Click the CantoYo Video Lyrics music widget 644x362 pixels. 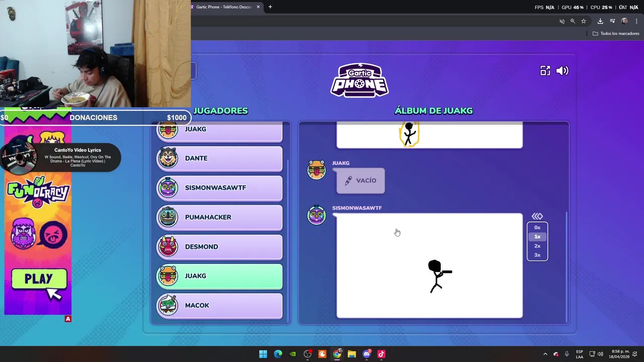click(x=60, y=157)
